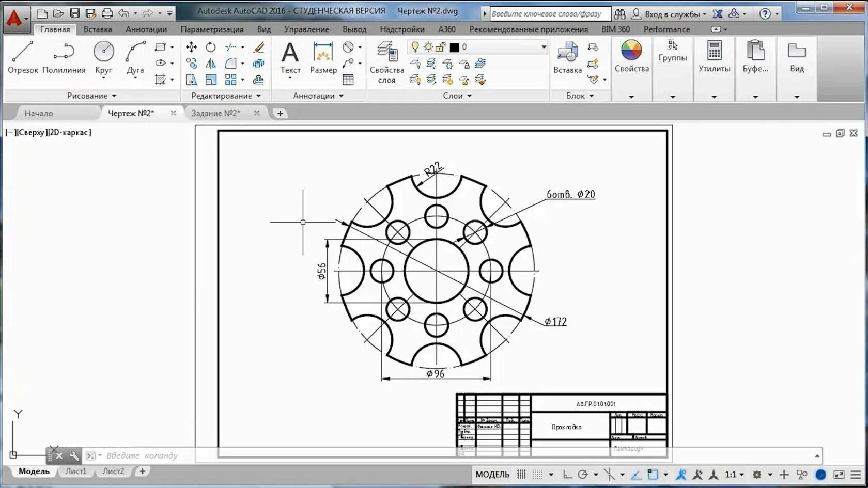Toggle snap mode in status bar
The image size is (868, 488).
tap(538, 474)
